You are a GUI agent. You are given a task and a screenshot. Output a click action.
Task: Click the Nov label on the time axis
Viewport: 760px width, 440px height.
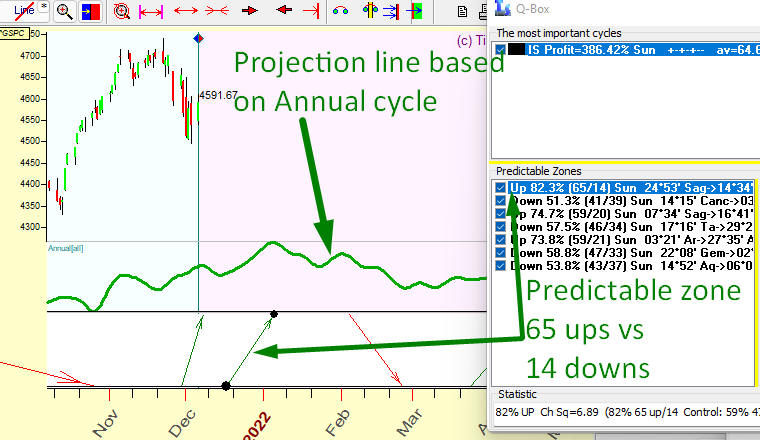(x=105, y=424)
